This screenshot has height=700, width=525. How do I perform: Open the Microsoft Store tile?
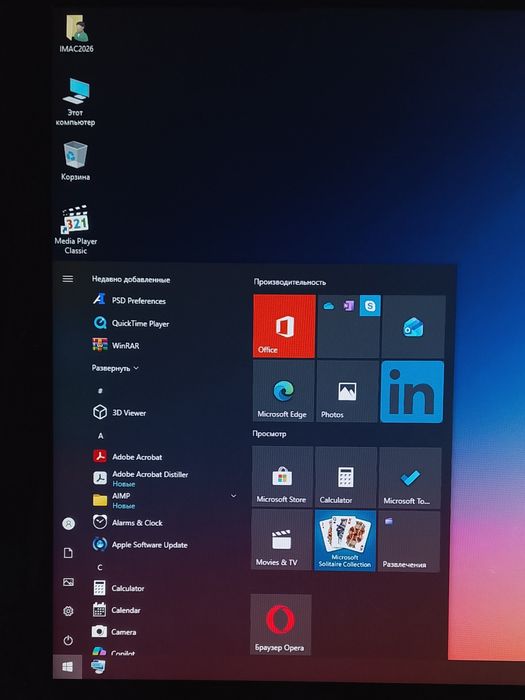coord(282,477)
